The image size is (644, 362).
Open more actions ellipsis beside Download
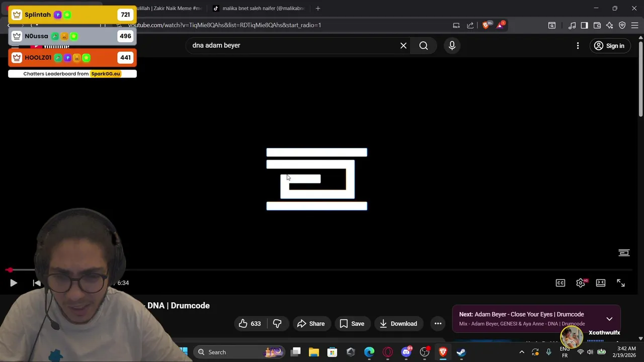pyautogui.click(x=438, y=324)
